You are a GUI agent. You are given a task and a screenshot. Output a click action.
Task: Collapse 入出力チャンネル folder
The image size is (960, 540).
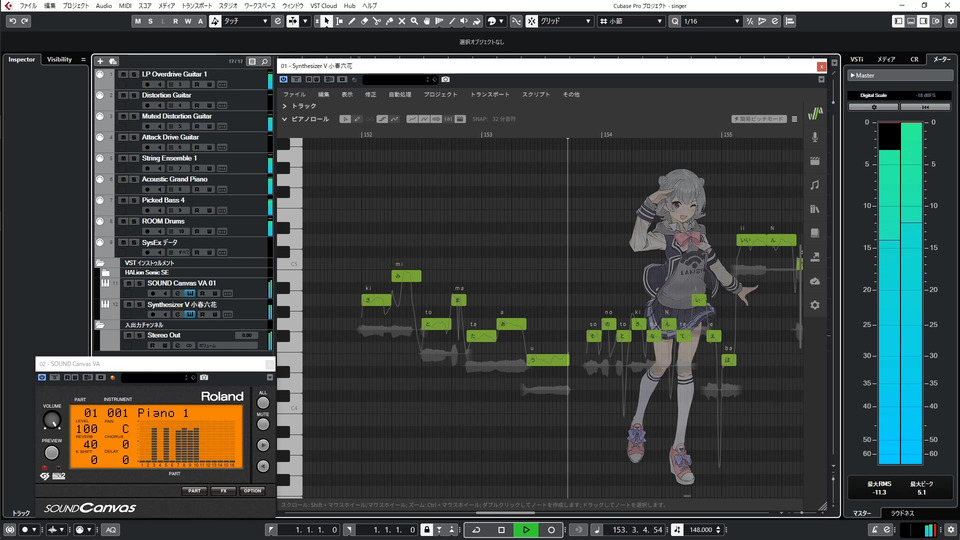[100, 325]
